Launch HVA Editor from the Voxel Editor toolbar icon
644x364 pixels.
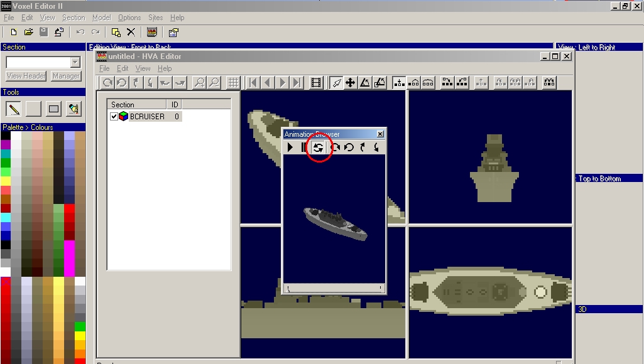(x=152, y=32)
